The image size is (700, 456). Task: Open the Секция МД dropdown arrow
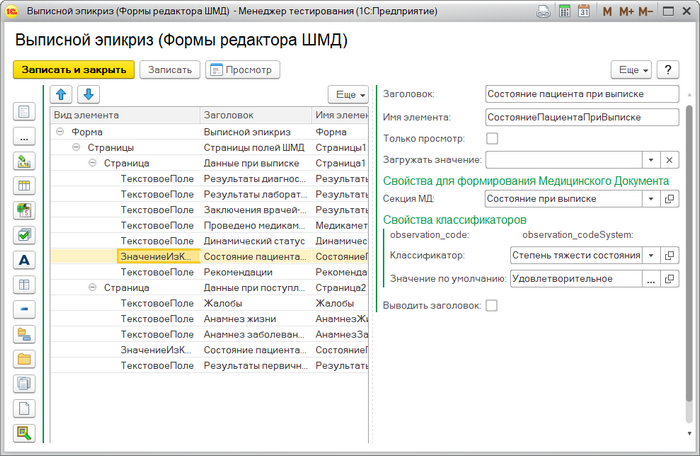click(651, 199)
